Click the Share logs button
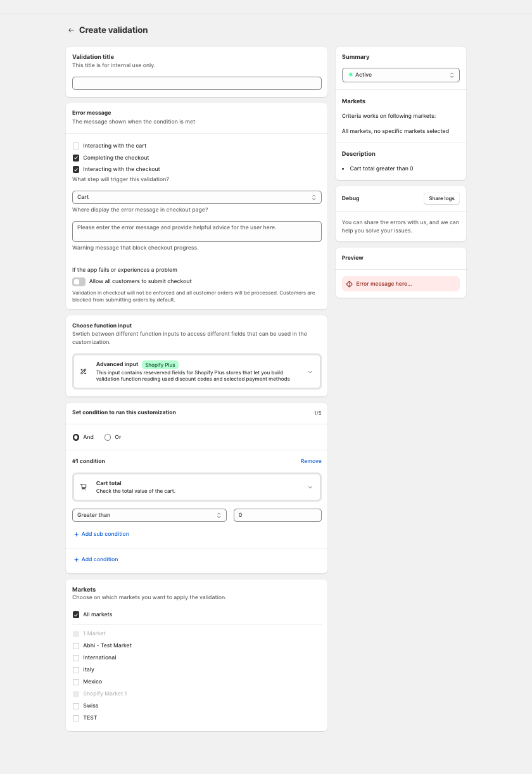Image resolution: width=532 pixels, height=774 pixels. pos(441,199)
